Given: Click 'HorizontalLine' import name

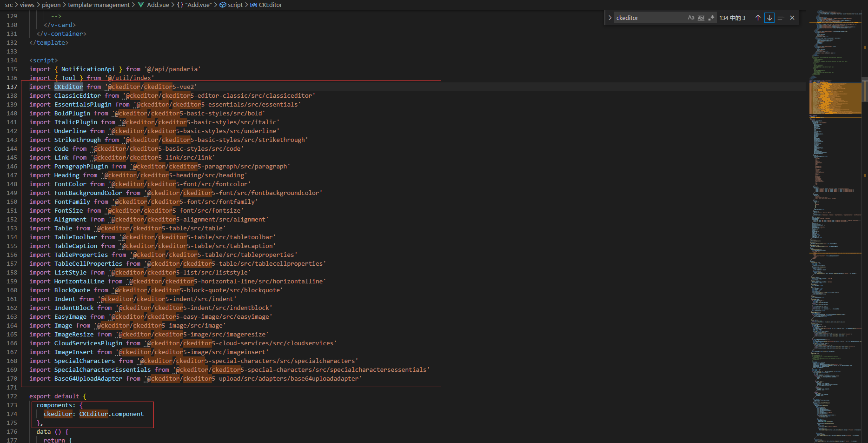Looking at the screenshot, I should [80, 281].
